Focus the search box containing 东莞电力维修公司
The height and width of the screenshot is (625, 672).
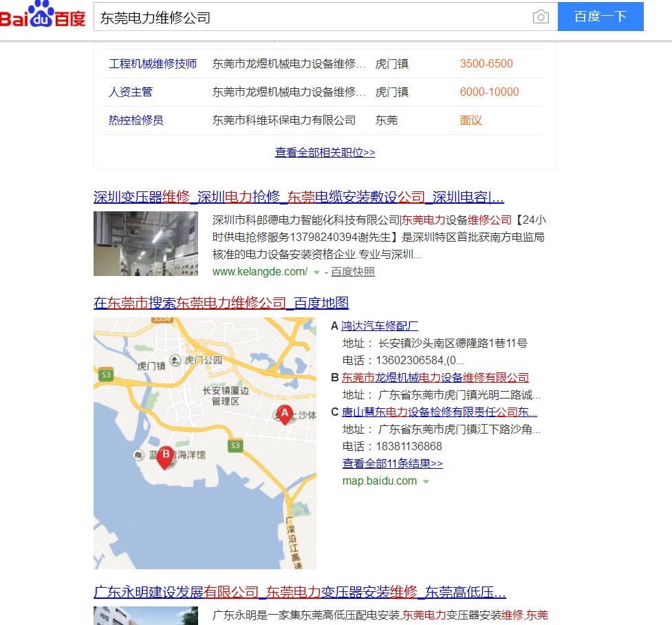(326, 17)
